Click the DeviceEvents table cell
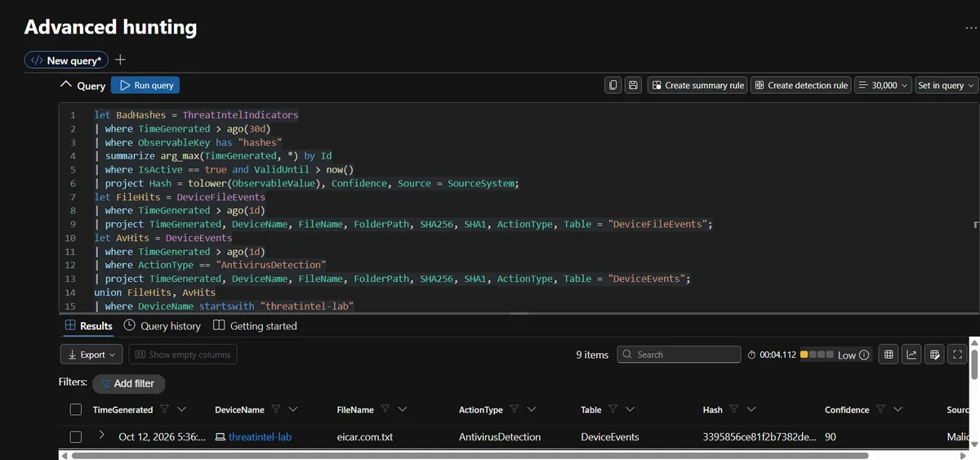This screenshot has height=460, width=980. click(610, 437)
